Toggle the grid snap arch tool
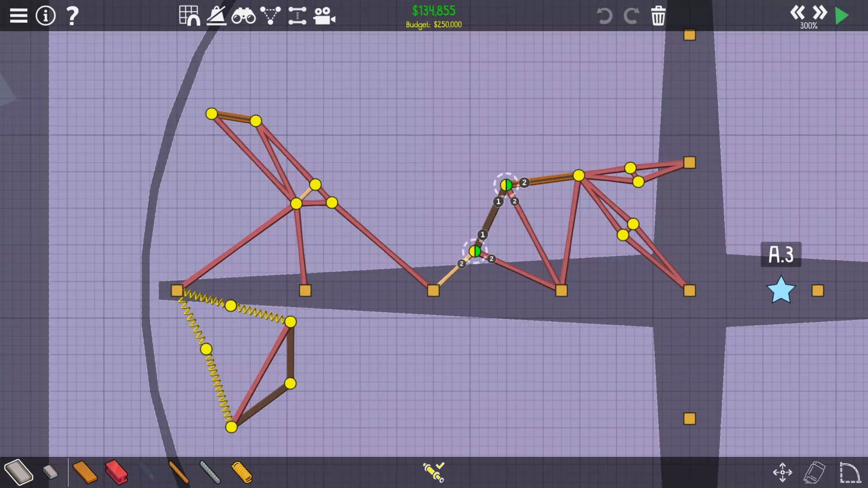868x488 pixels. [x=189, y=16]
